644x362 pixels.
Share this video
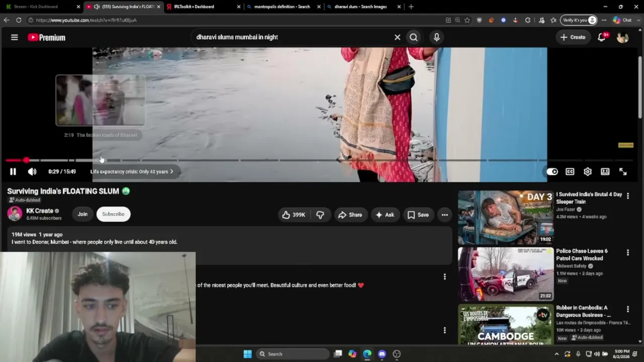[350, 215]
